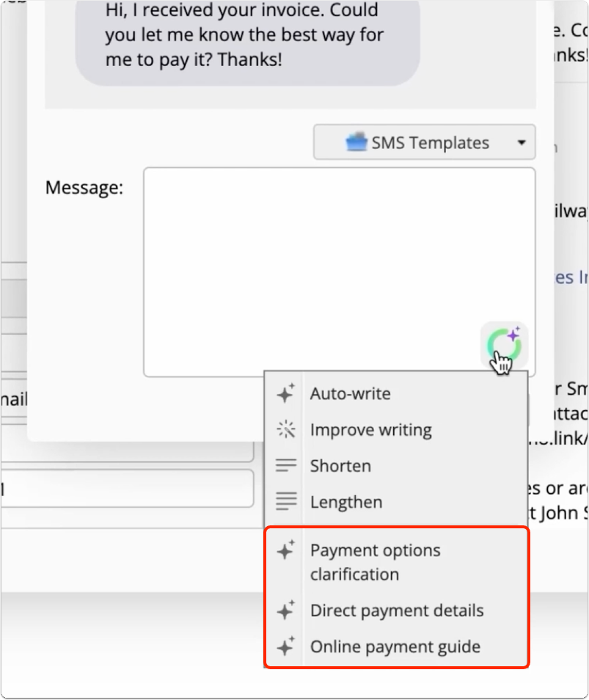Image resolution: width=589 pixels, height=700 pixels.
Task: Click the blue payment link on the right edge
Action: click(573, 277)
